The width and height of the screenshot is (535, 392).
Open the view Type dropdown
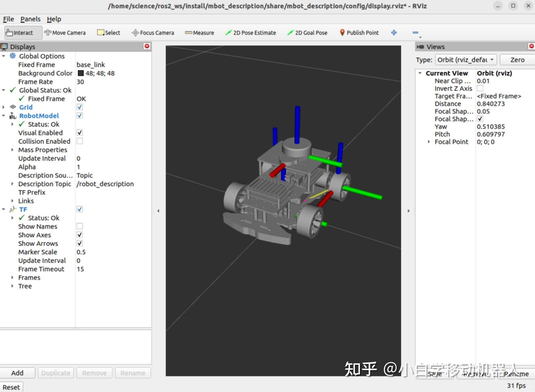tap(466, 60)
